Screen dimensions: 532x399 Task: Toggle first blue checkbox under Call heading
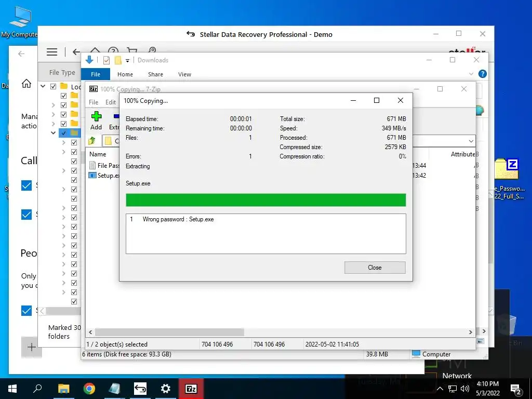pos(26,185)
